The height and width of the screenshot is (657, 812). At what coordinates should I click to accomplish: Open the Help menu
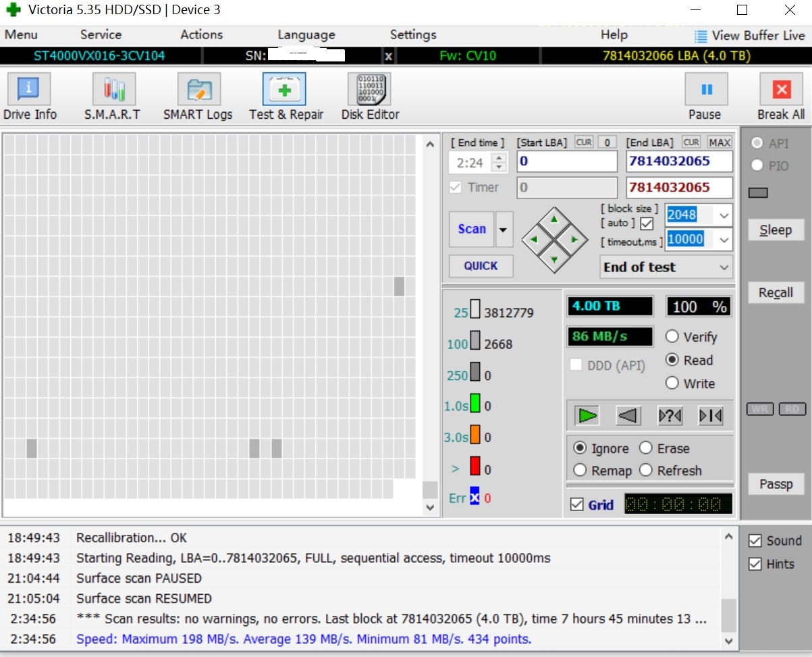pos(614,35)
